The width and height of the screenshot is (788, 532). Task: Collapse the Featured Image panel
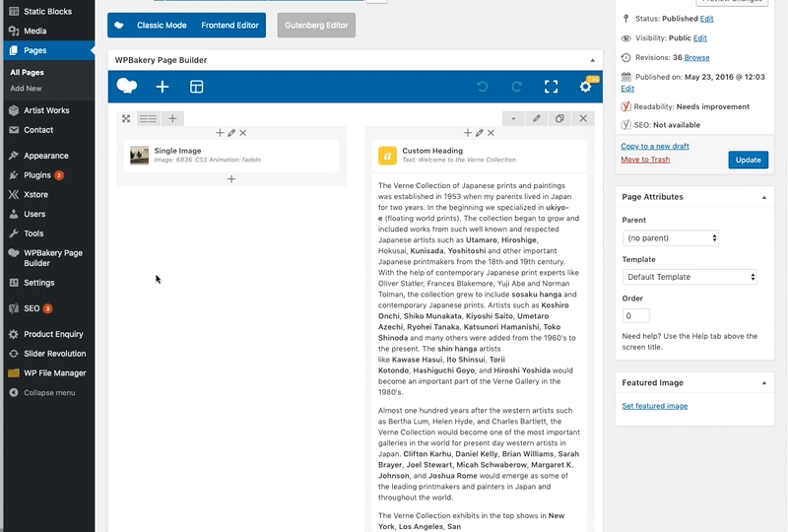[x=764, y=383]
